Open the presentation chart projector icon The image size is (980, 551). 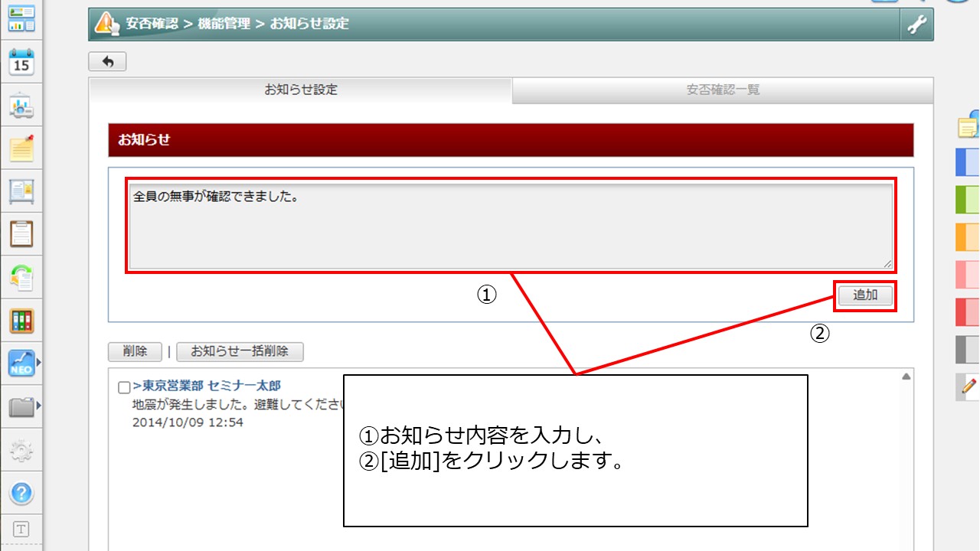click(21, 106)
